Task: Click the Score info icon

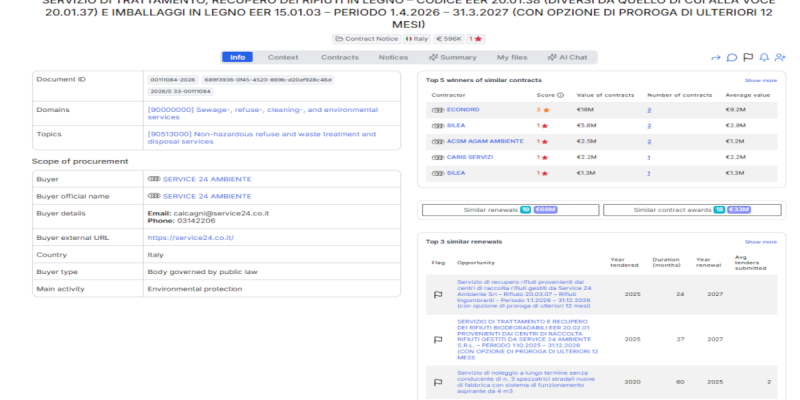Action: 560,95
